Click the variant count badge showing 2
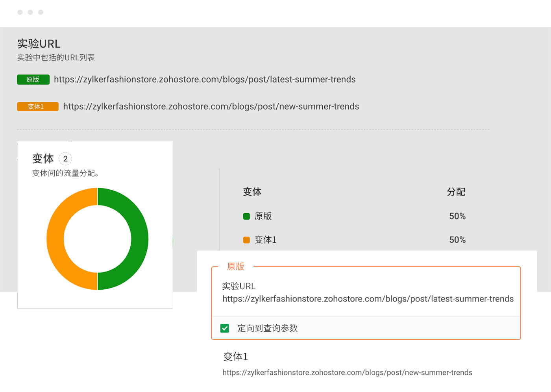Viewport: 551px width, 392px height. [65, 159]
